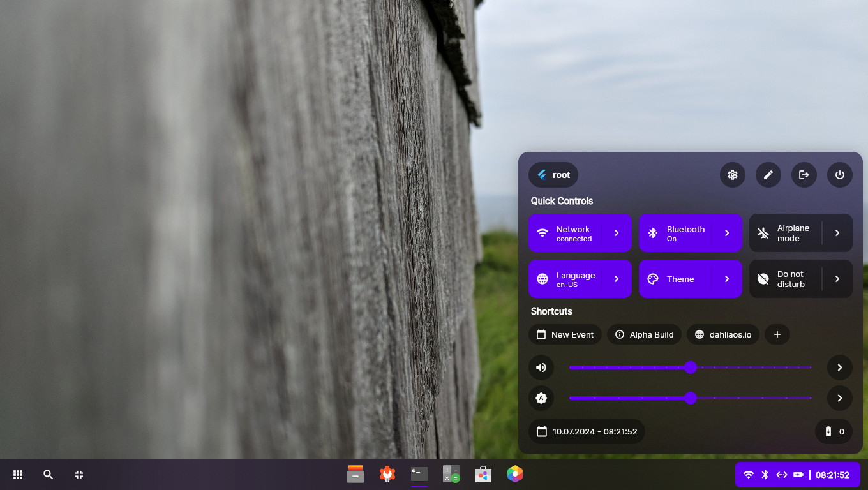Expand the Theme options arrow

click(727, 279)
